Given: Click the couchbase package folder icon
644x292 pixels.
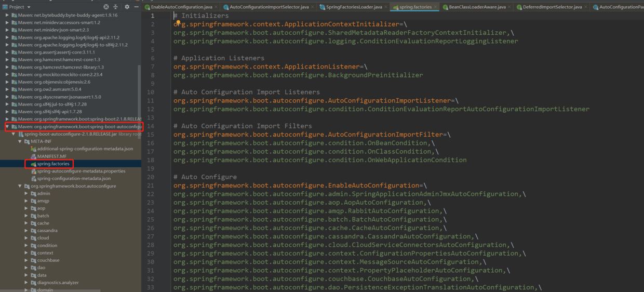Looking at the screenshot, I should [33, 260].
